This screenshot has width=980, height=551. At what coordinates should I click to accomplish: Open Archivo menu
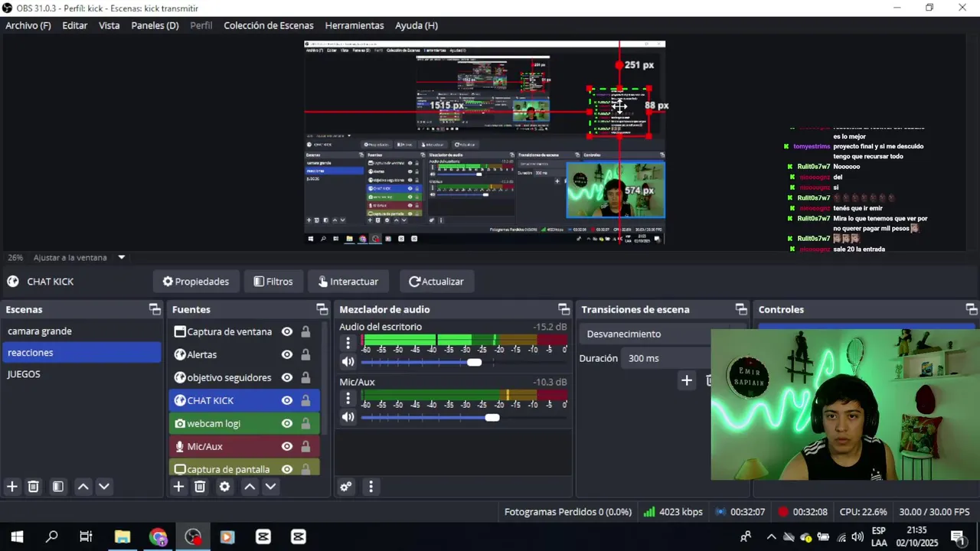click(x=28, y=25)
